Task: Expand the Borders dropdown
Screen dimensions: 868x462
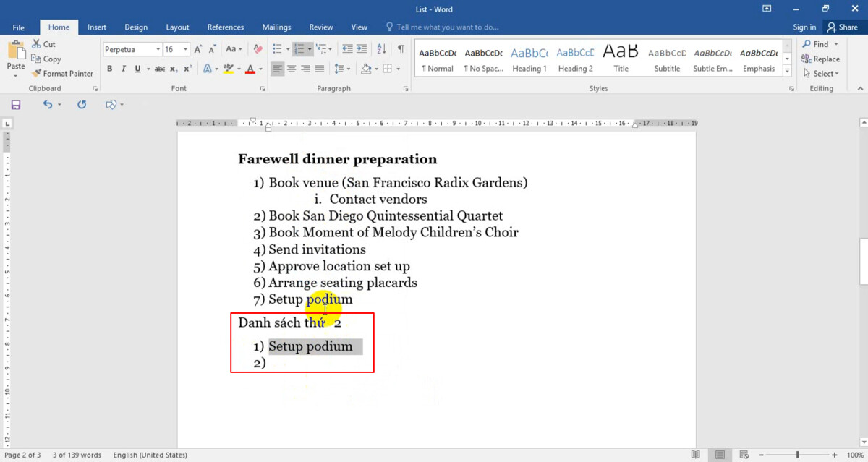Action: [x=398, y=69]
